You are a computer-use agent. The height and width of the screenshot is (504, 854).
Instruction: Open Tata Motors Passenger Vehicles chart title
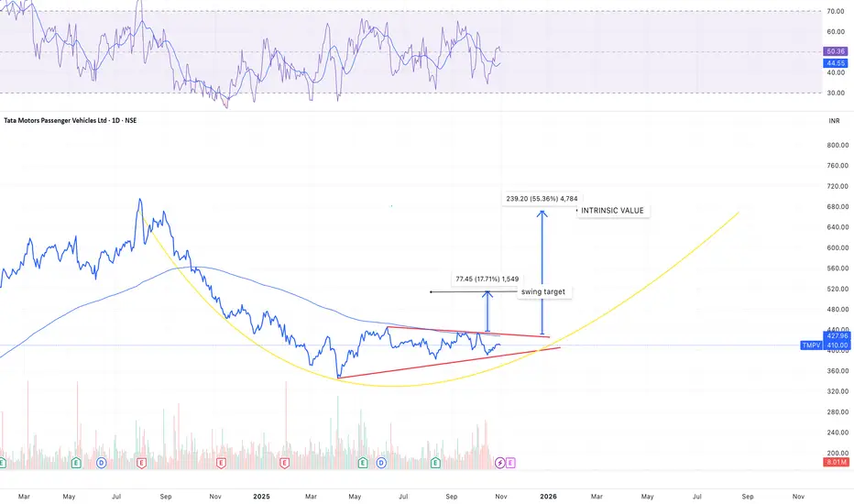click(71, 120)
